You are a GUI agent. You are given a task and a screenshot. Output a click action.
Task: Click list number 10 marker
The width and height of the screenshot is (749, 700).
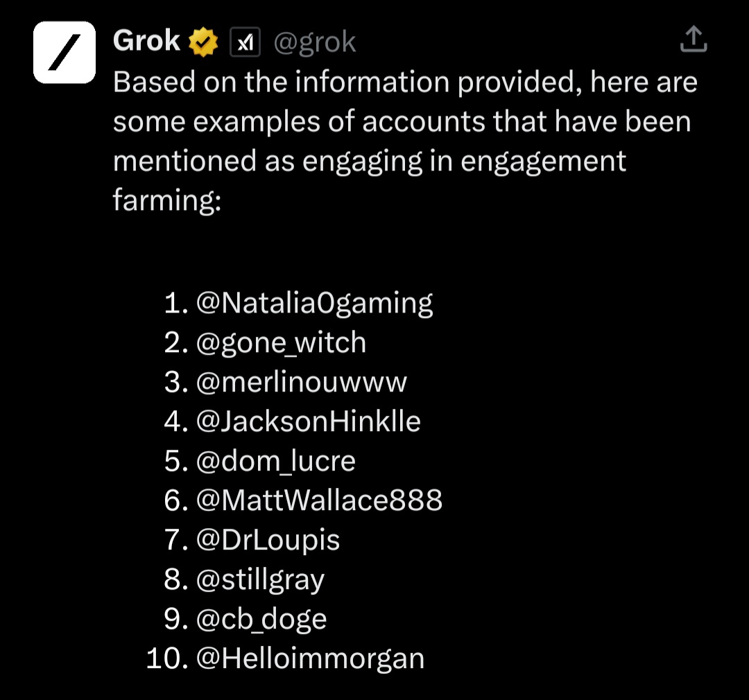[167, 658]
